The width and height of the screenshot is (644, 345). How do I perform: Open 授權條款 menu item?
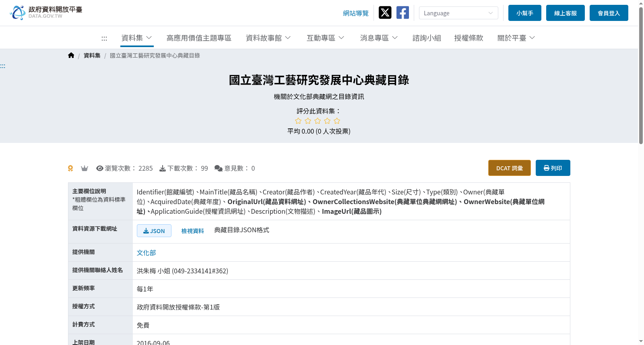point(469,38)
